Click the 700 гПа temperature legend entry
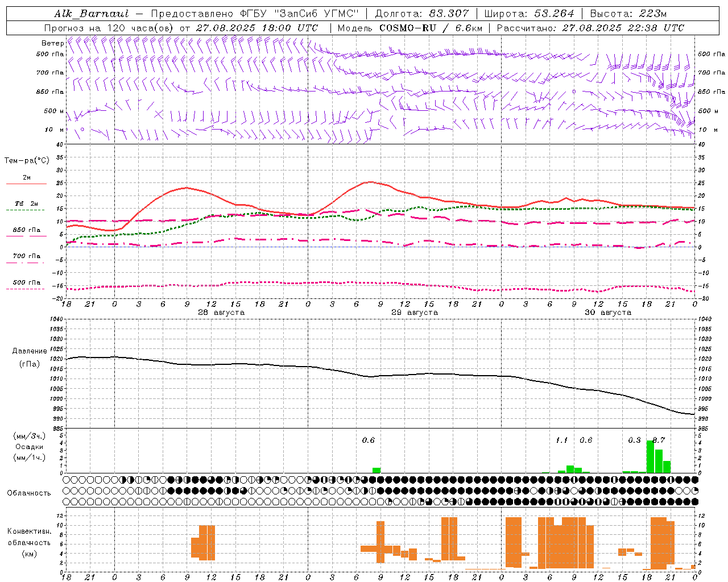Viewport: 728px width, 582px height. [x=26, y=256]
